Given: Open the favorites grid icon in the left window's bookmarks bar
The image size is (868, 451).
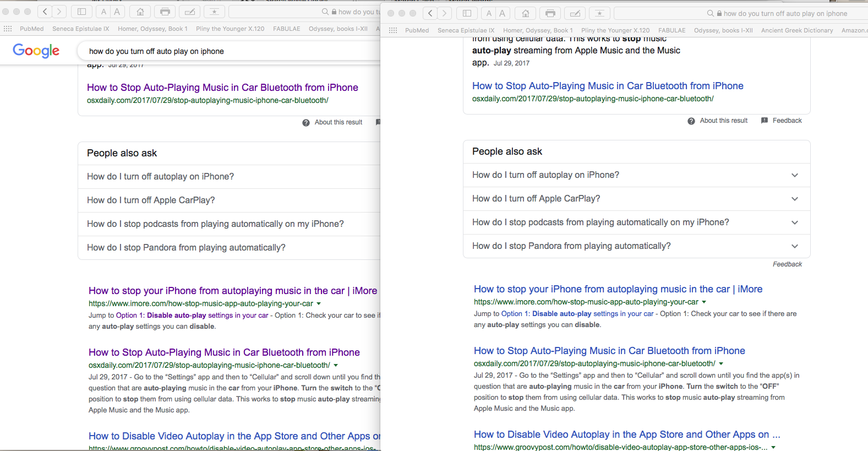Looking at the screenshot, I should coord(8,29).
